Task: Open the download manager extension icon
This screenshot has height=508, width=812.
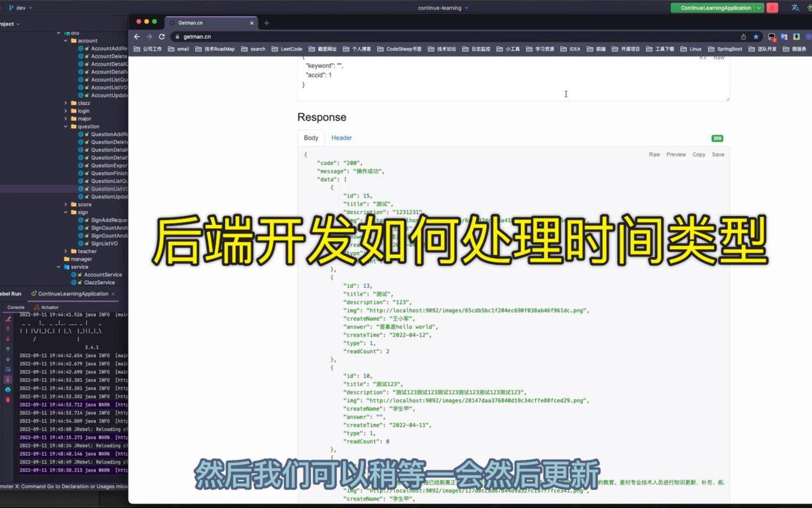Action: click(x=796, y=36)
